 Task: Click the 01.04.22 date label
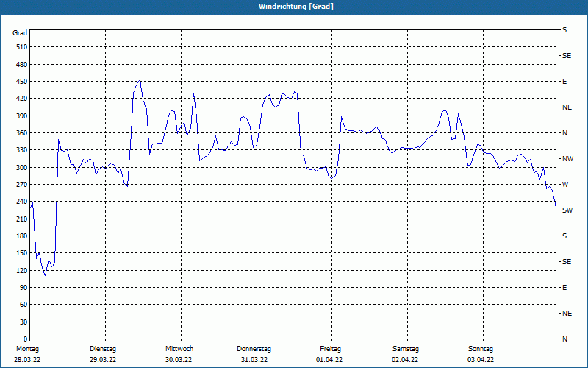point(329,360)
